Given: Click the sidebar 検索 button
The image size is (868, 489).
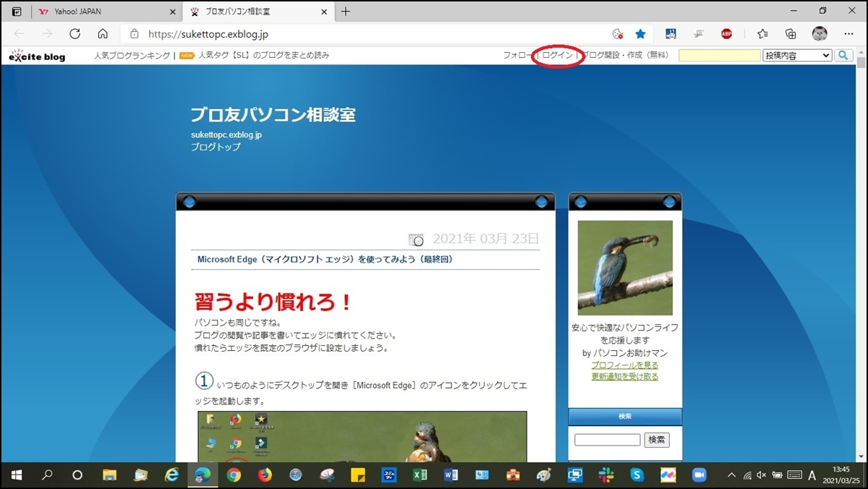Looking at the screenshot, I should tap(658, 440).
